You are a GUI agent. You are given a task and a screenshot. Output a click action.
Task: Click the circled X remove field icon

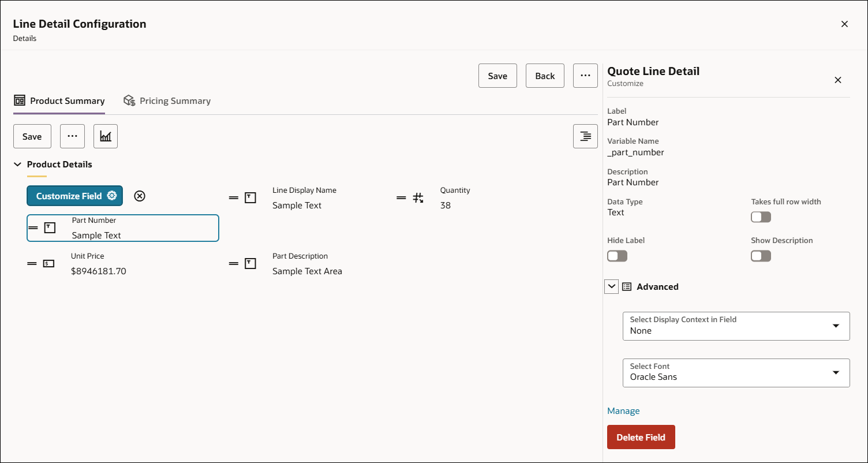point(140,196)
